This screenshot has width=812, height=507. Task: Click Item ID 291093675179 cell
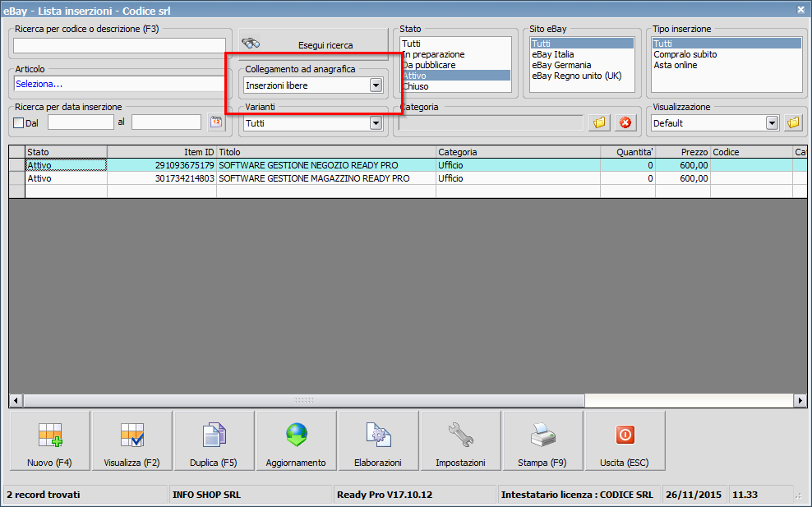click(x=162, y=165)
